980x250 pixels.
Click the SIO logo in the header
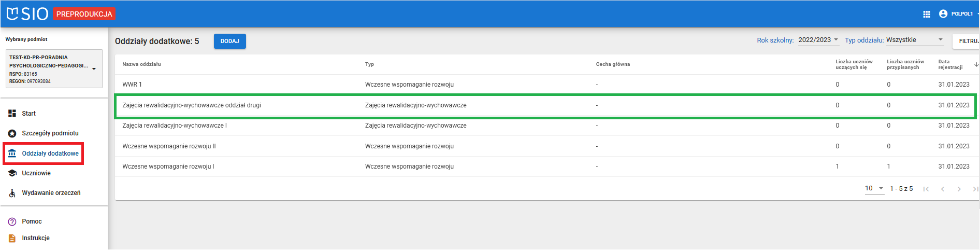pos(27,14)
